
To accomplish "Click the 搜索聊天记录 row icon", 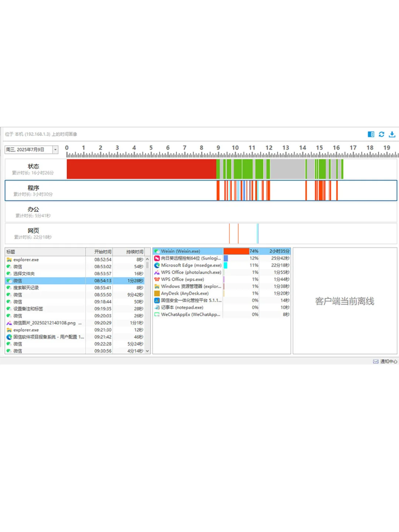I will click(x=9, y=288).
